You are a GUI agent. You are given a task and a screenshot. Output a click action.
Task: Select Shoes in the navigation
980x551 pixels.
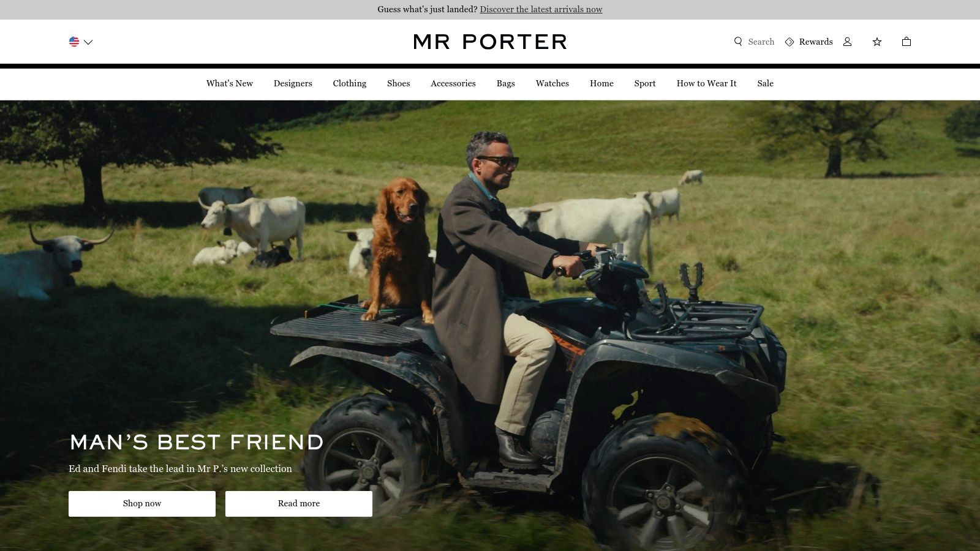click(399, 83)
